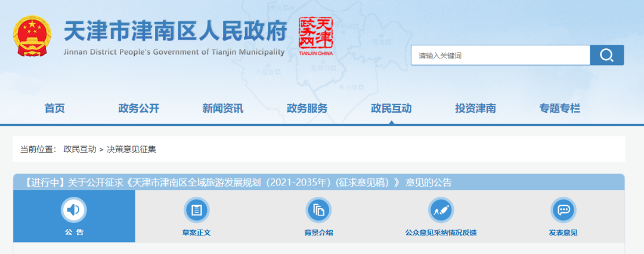Open the 专题专栏 menu
Viewport: 644px width, 254px height.
point(559,109)
